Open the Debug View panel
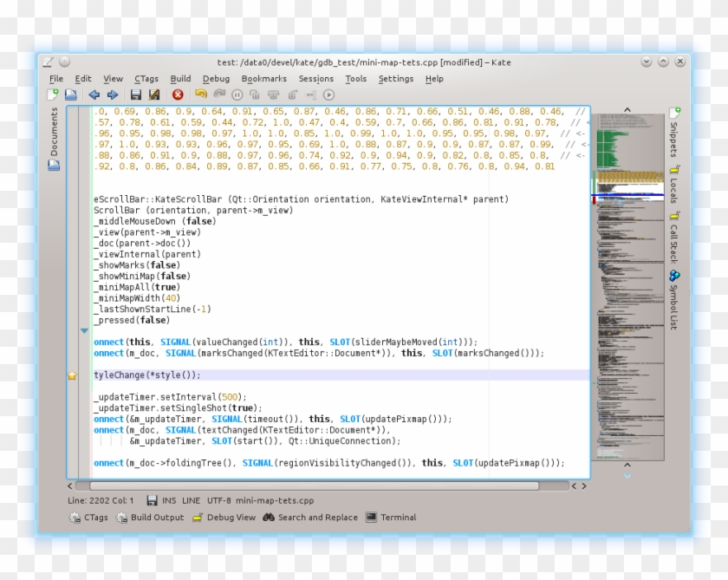Image resolution: width=728 pixels, height=580 pixels. [224, 518]
